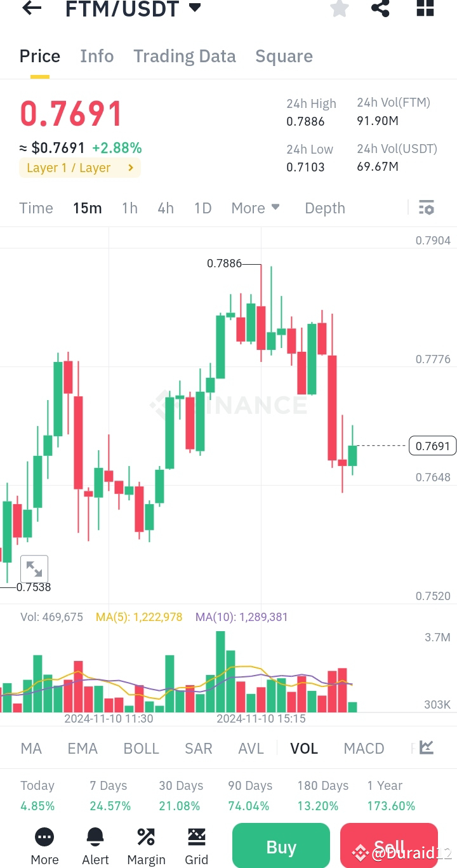Image resolution: width=457 pixels, height=868 pixels.
Task: Enable the MACD indicator
Action: [364, 748]
